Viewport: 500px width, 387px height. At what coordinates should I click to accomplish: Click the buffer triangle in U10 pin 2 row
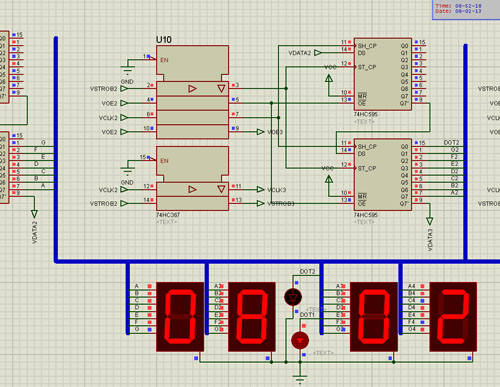coord(192,89)
